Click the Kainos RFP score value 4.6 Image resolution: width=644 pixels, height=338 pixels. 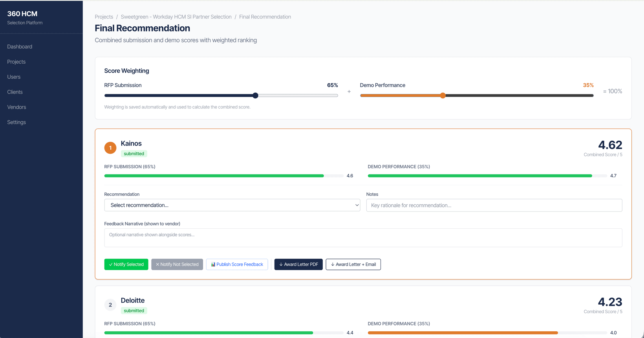pyautogui.click(x=350, y=176)
